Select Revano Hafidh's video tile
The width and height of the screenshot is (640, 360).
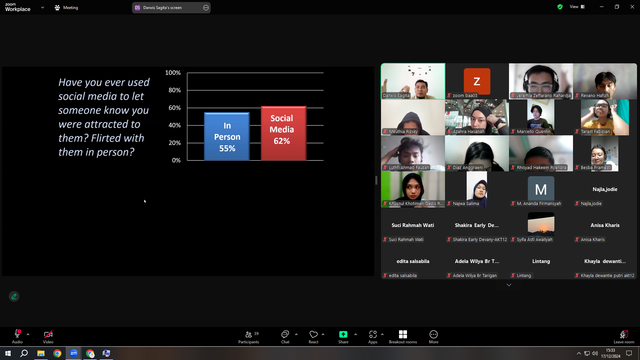[x=605, y=81]
